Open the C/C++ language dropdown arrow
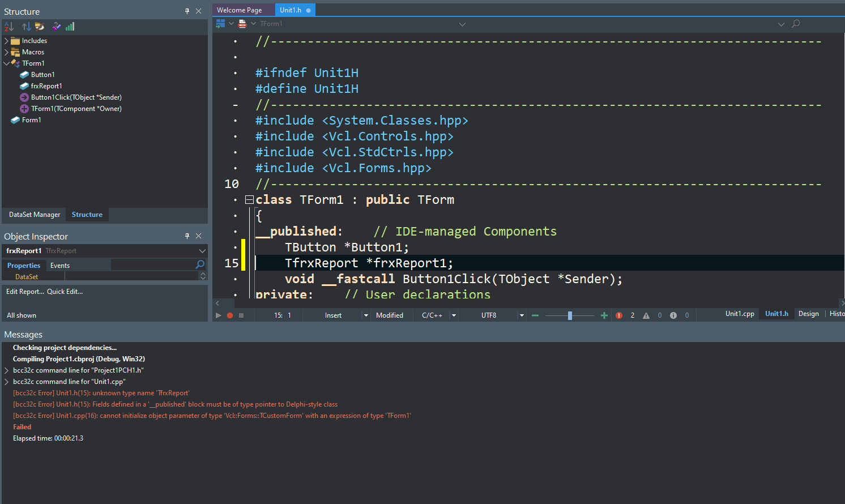The height and width of the screenshot is (504, 845). point(454,315)
